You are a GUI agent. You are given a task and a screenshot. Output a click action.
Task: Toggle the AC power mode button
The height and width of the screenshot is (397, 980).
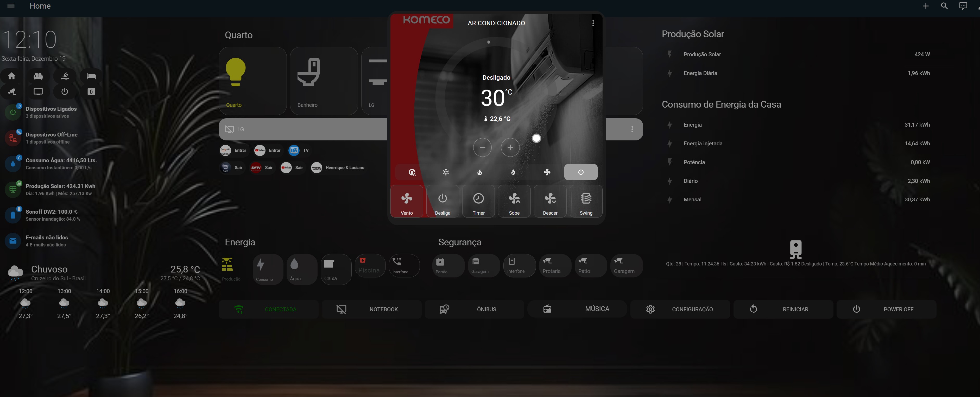[x=580, y=172]
